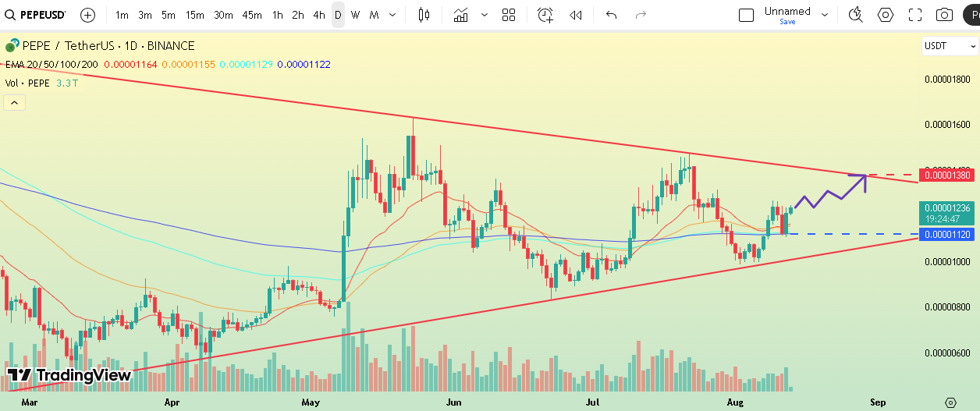Click the Jul label on time axis
The image size is (980, 411).
tap(592, 402)
